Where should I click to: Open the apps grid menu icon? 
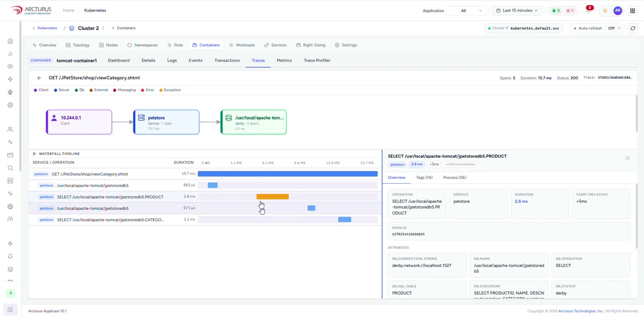click(x=632, y=11)
